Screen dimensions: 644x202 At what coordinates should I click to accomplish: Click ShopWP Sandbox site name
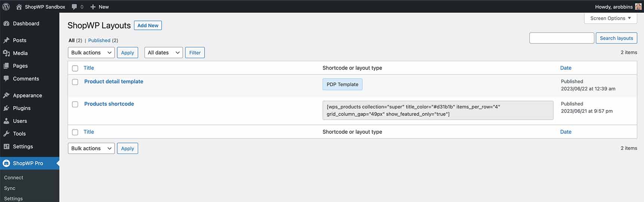pyautogui.click(x=45, y=7)
